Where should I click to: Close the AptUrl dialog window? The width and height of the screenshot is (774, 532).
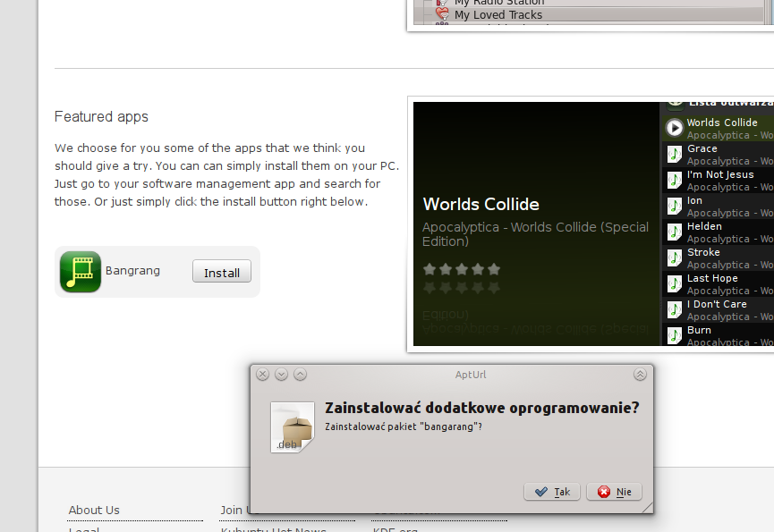pyautogui.click(x=262, y=375)
